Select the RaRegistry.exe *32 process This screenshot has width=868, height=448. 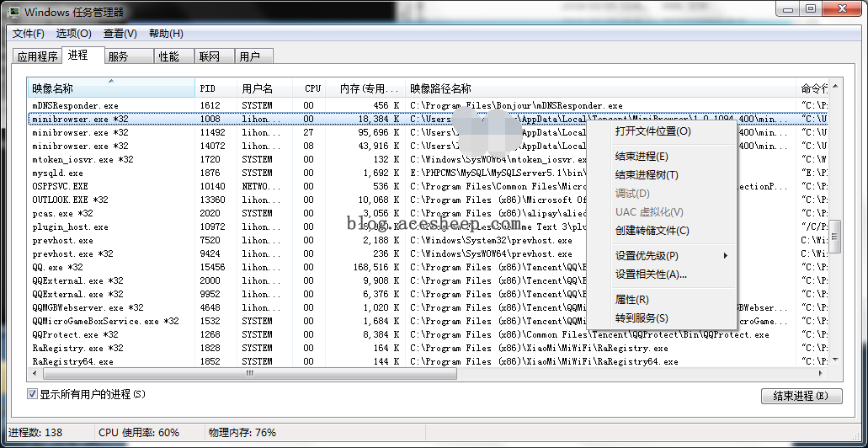pyautogui.click(x=429, y=348)
